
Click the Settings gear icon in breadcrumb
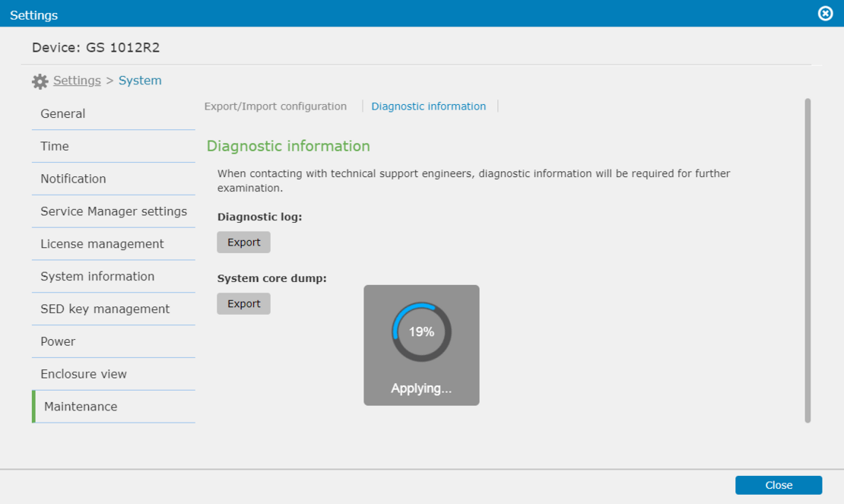tap(40, 81)
